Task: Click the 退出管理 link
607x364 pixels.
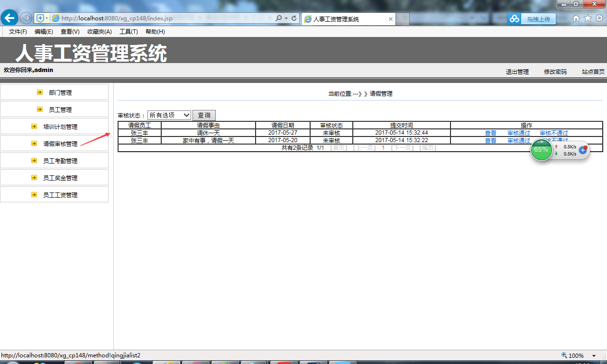Action: [517, 72]
